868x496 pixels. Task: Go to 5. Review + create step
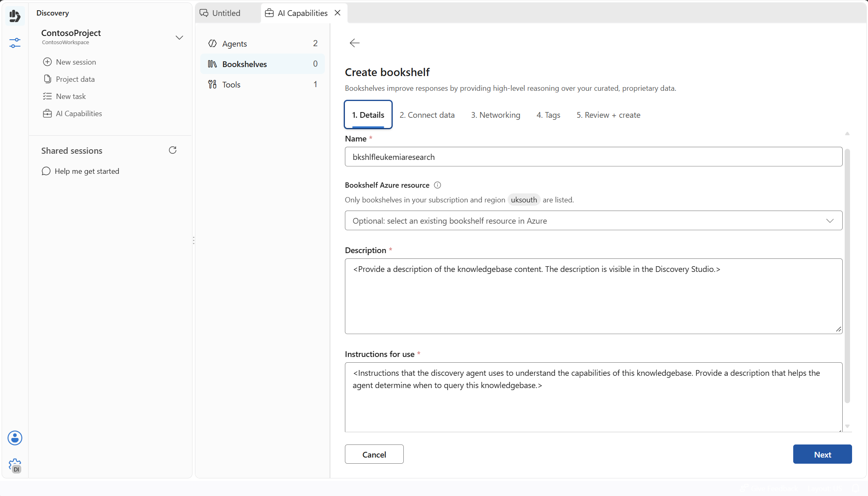tap(608, 115)
